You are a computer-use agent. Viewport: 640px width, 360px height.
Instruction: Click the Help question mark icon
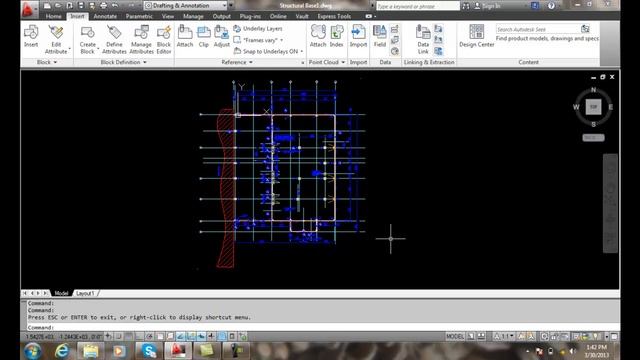tap(551, 6)
